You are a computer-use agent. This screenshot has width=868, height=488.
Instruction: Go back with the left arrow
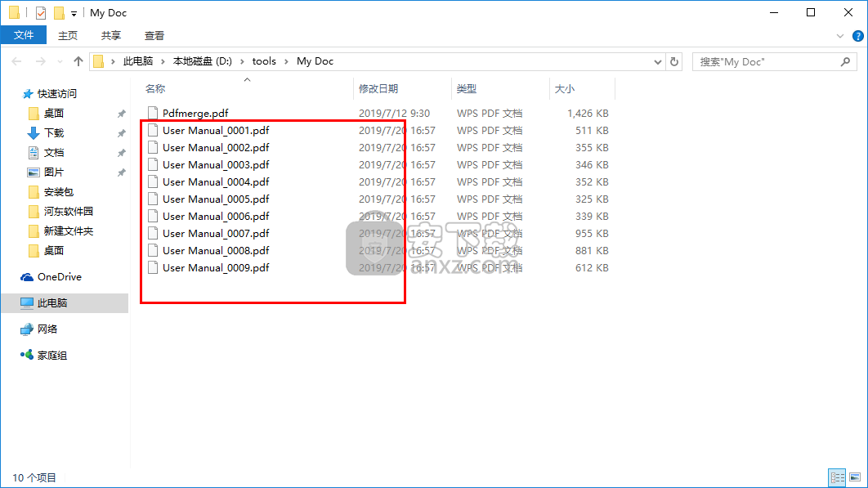tap(16, 61)
